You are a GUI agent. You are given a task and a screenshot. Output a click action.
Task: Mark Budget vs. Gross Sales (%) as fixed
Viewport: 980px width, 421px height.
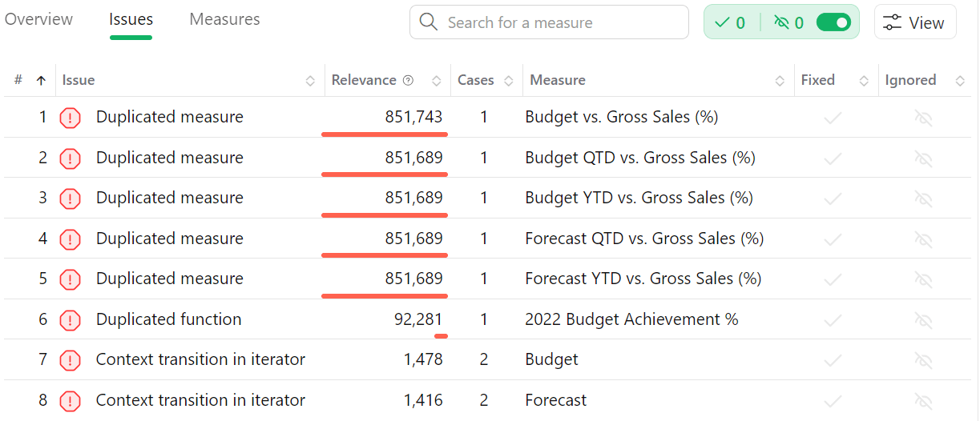click(833, 118)
